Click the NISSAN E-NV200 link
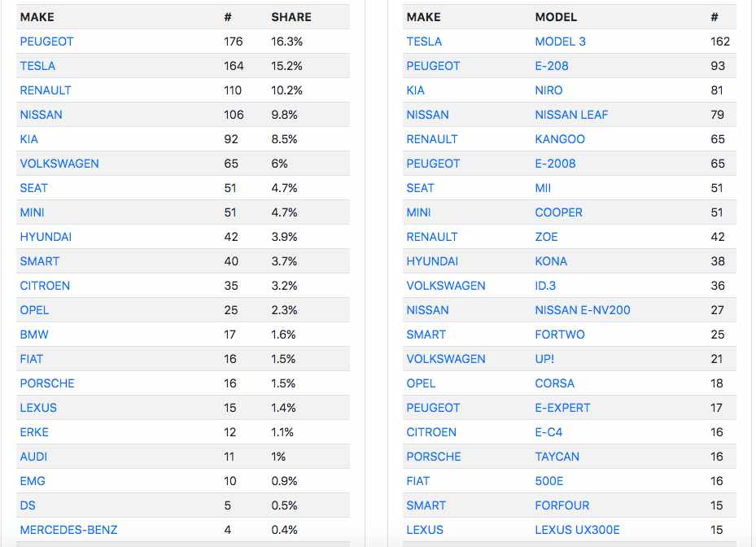756x547 pixels. (583, 310)
